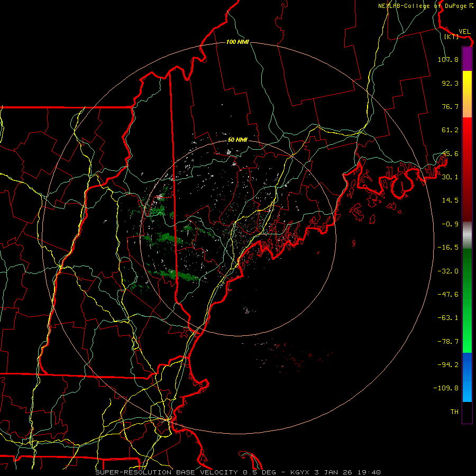The image size is (476, 476).
Task: Select the -32.0 value on velocity scale
Action: pos(448,271)
